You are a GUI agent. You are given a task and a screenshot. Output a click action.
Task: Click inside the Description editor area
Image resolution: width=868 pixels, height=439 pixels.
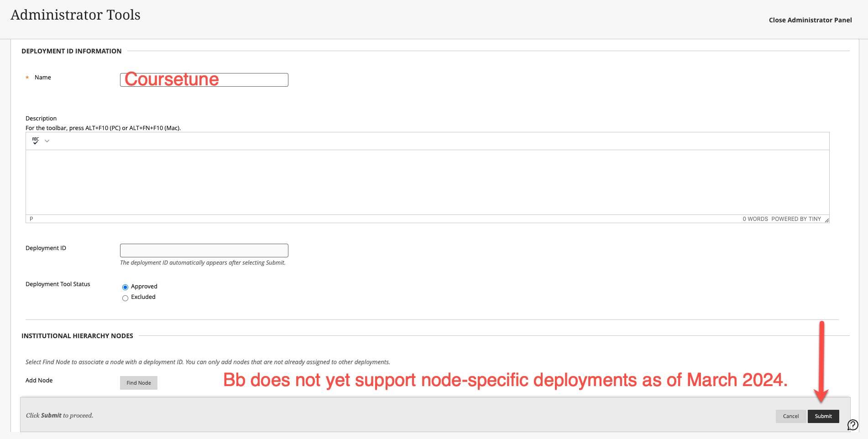(427, 182)
